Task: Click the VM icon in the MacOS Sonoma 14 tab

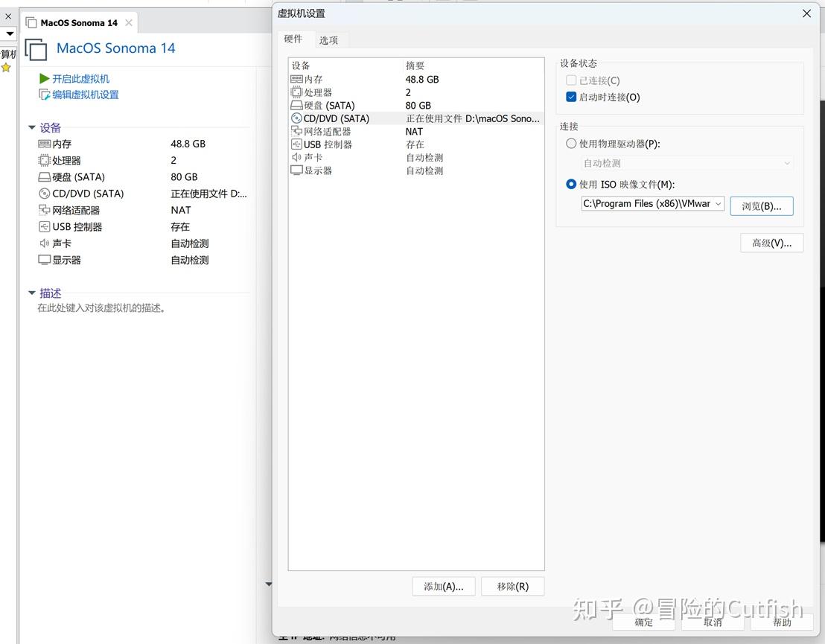Action: [x=31, y=22]
